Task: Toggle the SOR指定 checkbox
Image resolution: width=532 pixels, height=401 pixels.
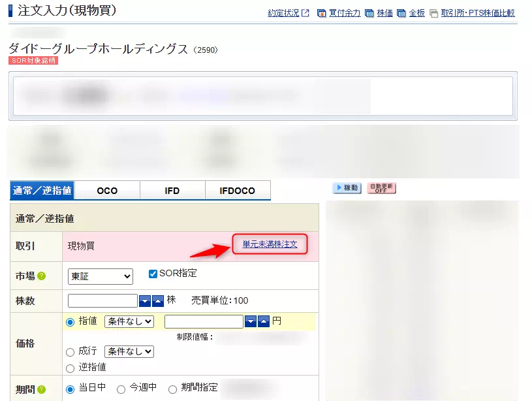Action: tap(153, 274)
